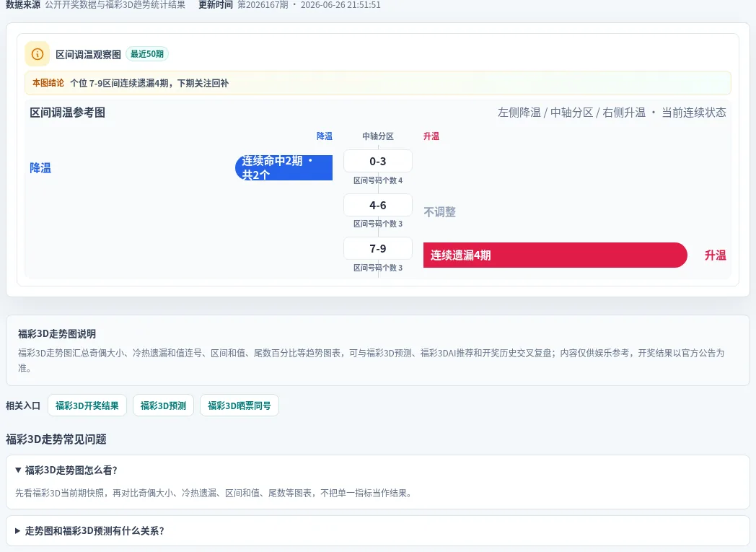Click the 福彩3D走势图说明 heading

click(57, 333)
